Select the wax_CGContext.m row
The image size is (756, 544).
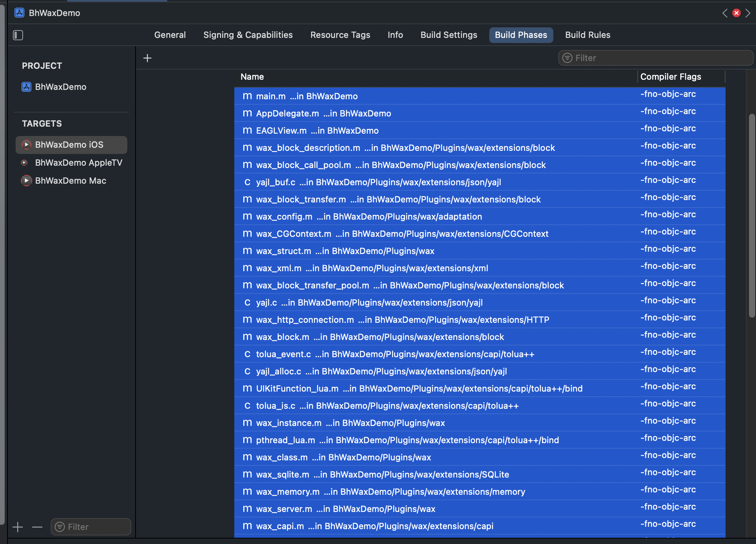tap(480, 234)
